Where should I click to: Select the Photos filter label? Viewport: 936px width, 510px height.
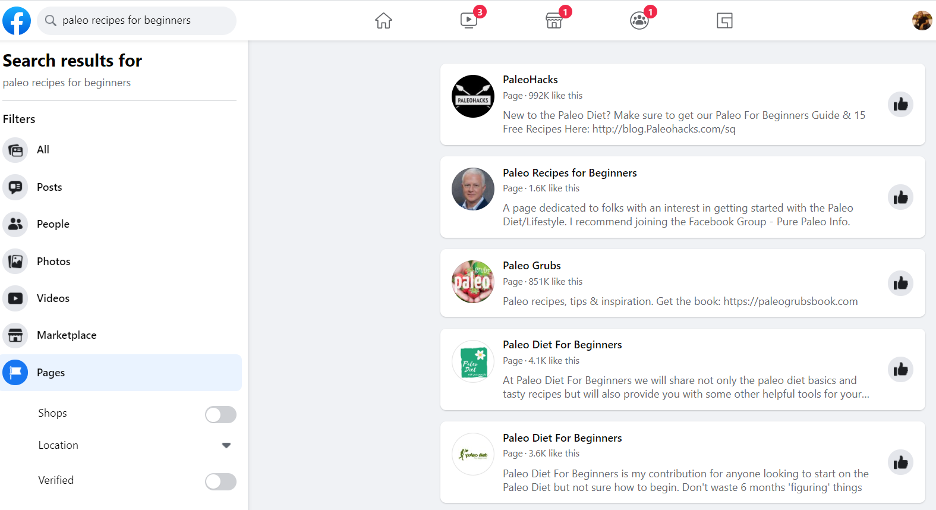(54, 261)
